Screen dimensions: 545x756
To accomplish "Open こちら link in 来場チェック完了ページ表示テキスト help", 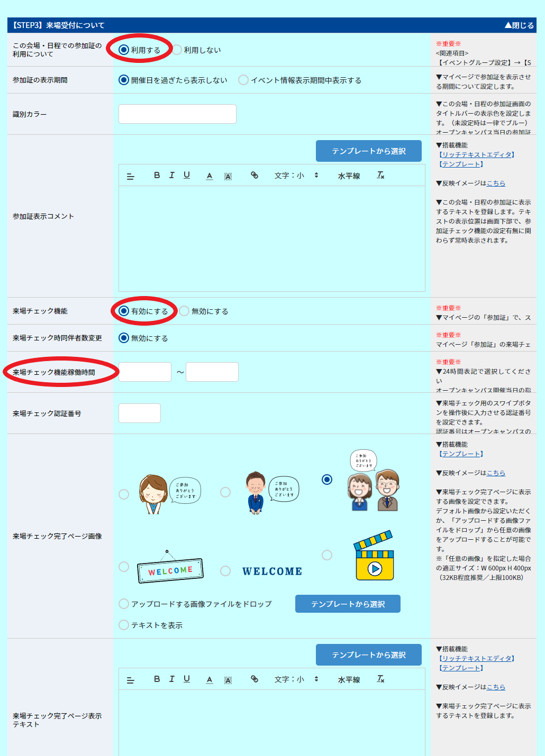I will 496,687.
